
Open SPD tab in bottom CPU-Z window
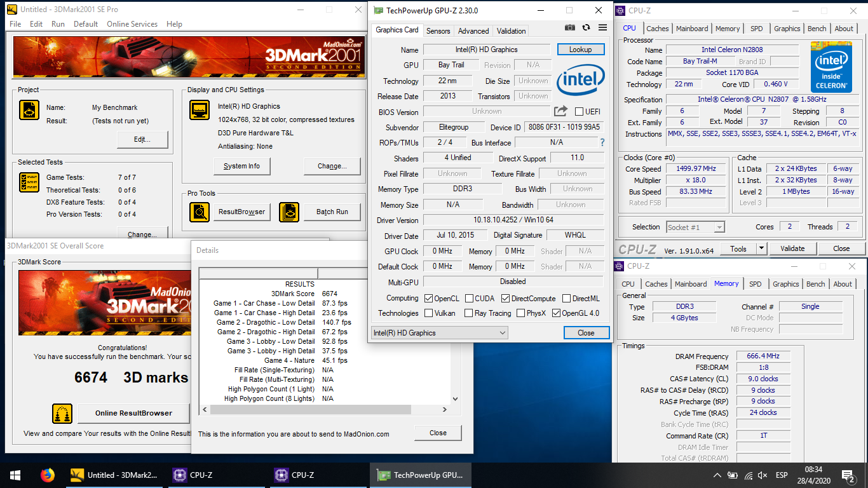755,284
